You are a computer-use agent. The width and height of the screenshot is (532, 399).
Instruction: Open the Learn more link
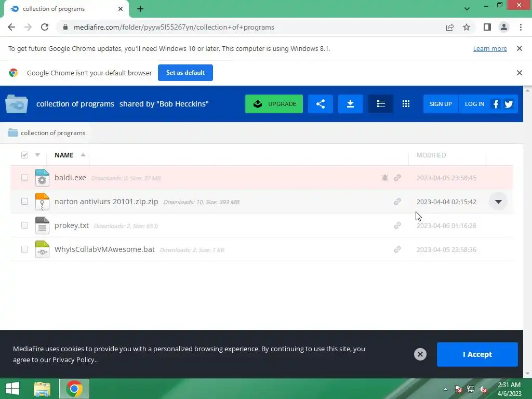(x=490, y=48)
